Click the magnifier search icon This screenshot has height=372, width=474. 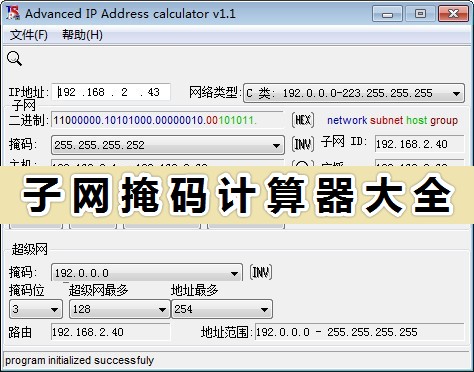[x=14, y=59]
